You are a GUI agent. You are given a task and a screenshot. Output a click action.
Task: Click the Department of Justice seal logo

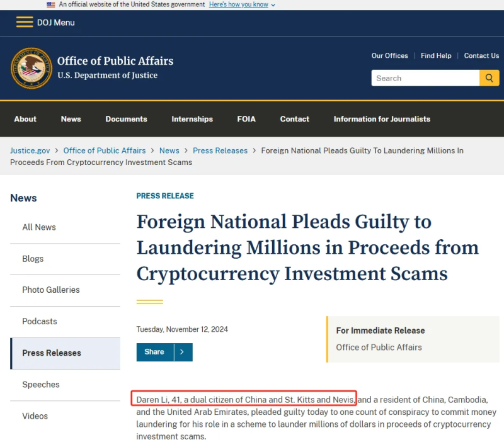[x=31, y=68]
